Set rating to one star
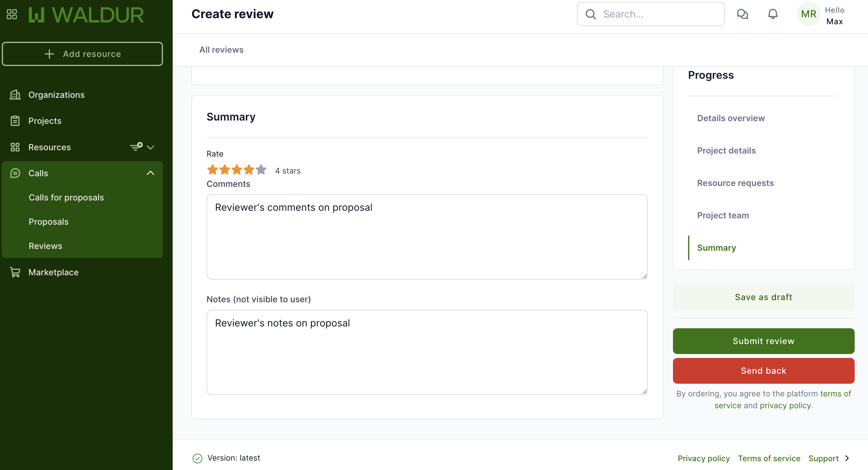This screenshot has height=470, width=868. [213, 170]
